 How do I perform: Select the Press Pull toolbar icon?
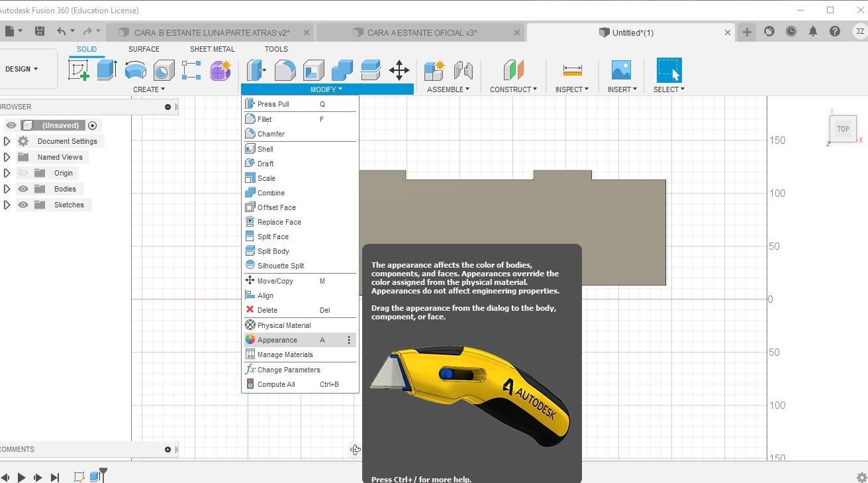point(256,70)
